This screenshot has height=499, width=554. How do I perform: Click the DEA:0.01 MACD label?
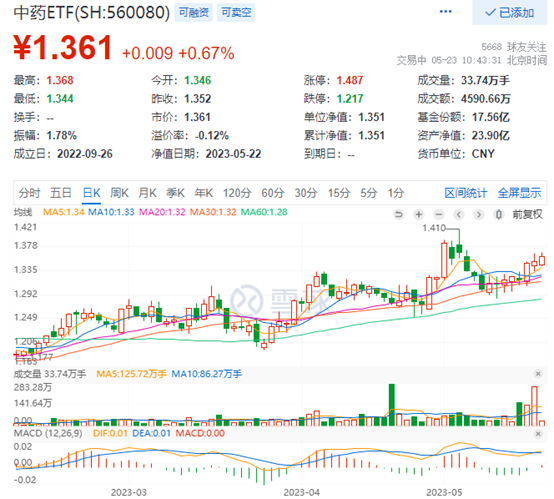[151, 433]
